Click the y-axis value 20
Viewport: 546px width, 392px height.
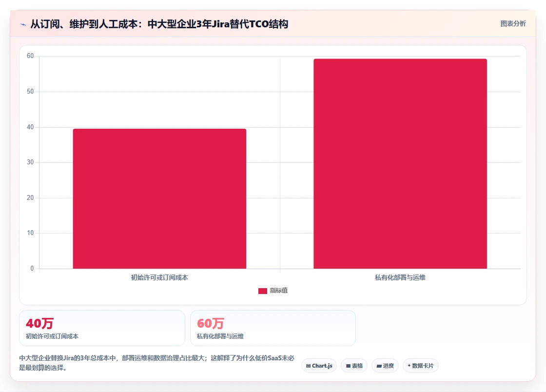point(30,198)
